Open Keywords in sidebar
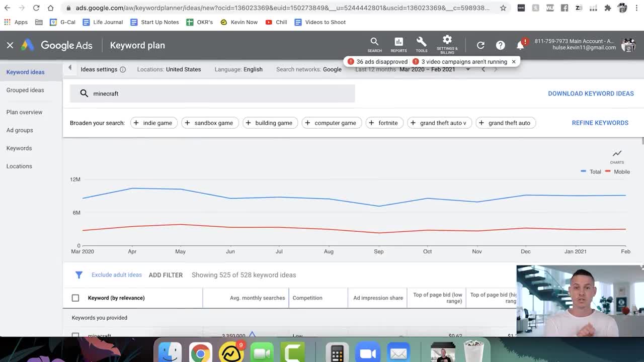 (19, 148)
